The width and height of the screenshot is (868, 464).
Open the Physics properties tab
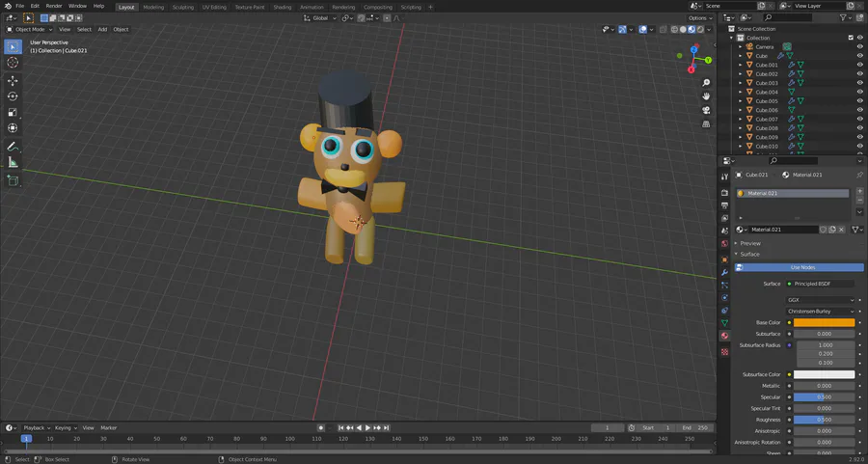click(724, 298)
